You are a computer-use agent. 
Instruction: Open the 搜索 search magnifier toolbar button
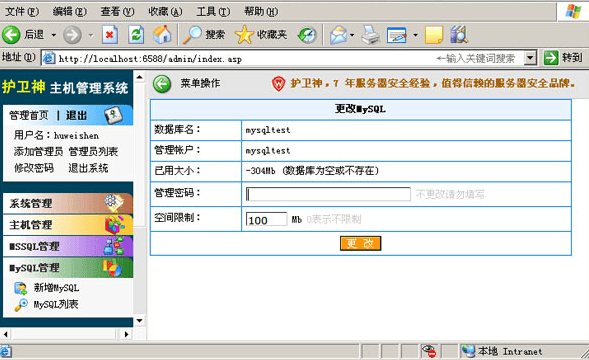point(204,35)
